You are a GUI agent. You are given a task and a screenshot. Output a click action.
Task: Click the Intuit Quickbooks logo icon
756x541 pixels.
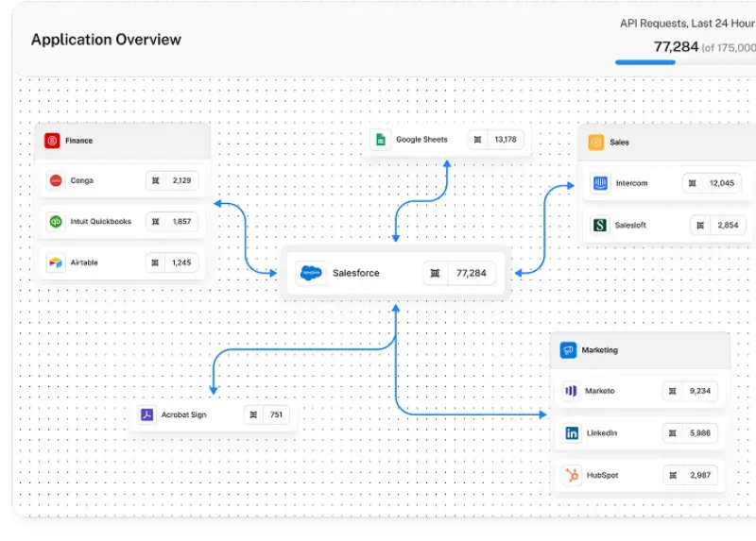point(56,222)
